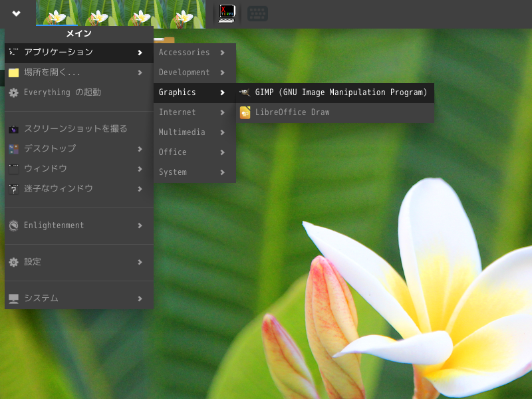This screenshot has height=399, width=532.
Task: Expand arrow next to デスクトップ
Action: [x=140, y=149]
